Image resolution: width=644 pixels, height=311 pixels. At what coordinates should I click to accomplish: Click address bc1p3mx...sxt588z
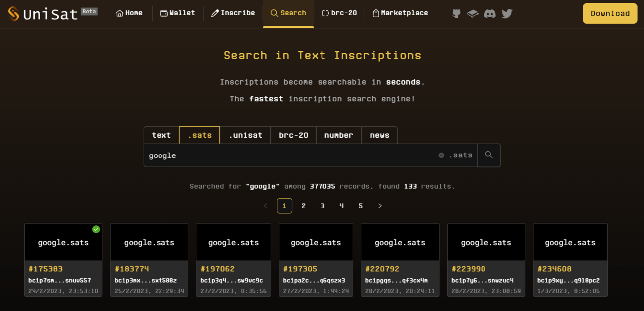pyautogui.click(x=146, y=281)
